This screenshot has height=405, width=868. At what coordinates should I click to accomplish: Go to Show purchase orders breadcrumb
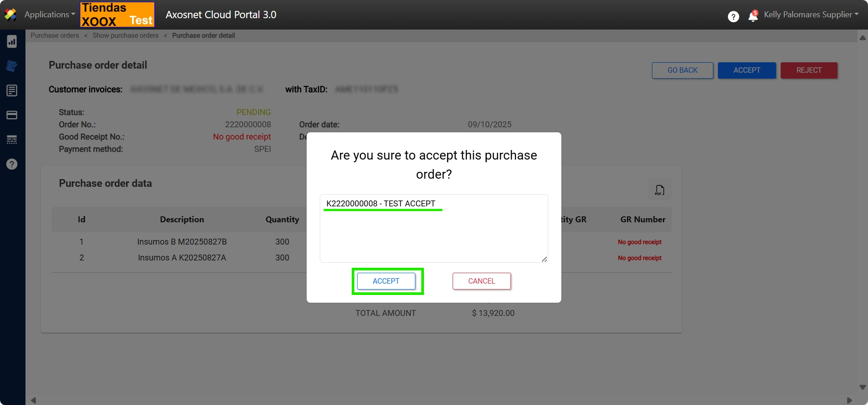[126, 35]
